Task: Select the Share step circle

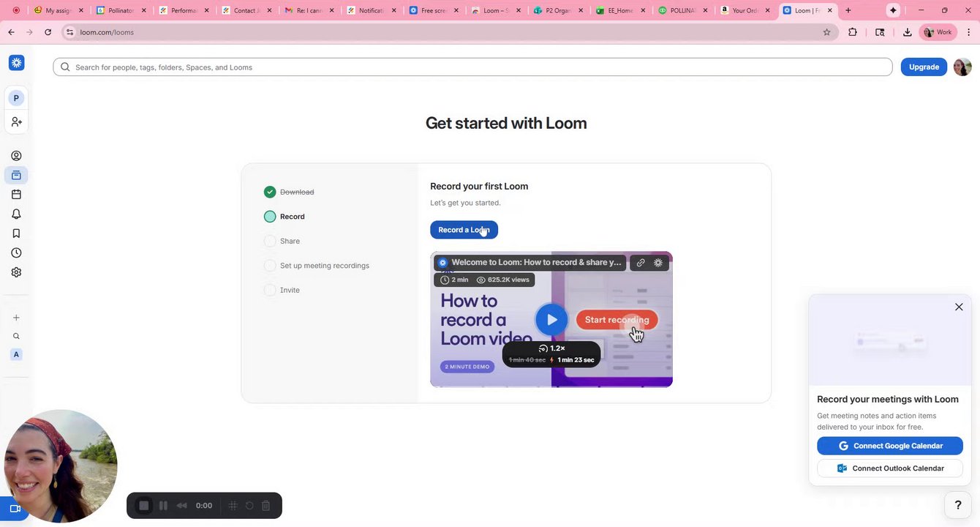Action: [270, 241]
